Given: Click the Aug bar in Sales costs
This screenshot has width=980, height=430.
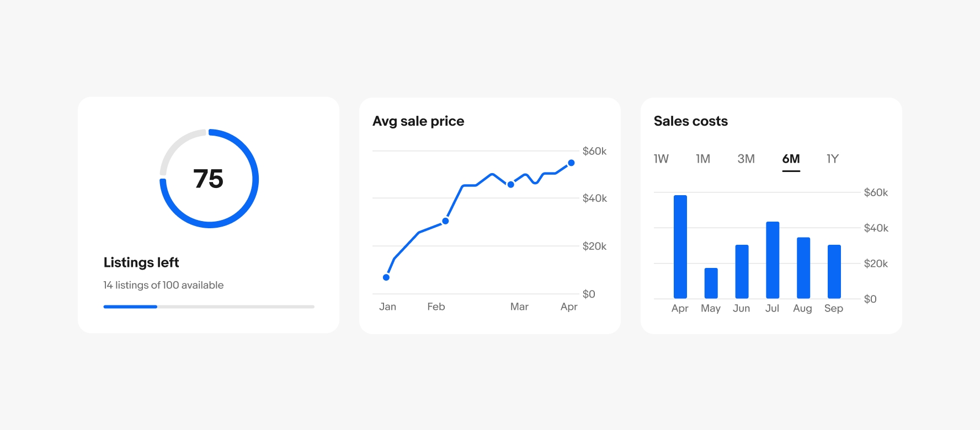Looking at the screenshot, I should pyautogui.click(x=803, y=268).
